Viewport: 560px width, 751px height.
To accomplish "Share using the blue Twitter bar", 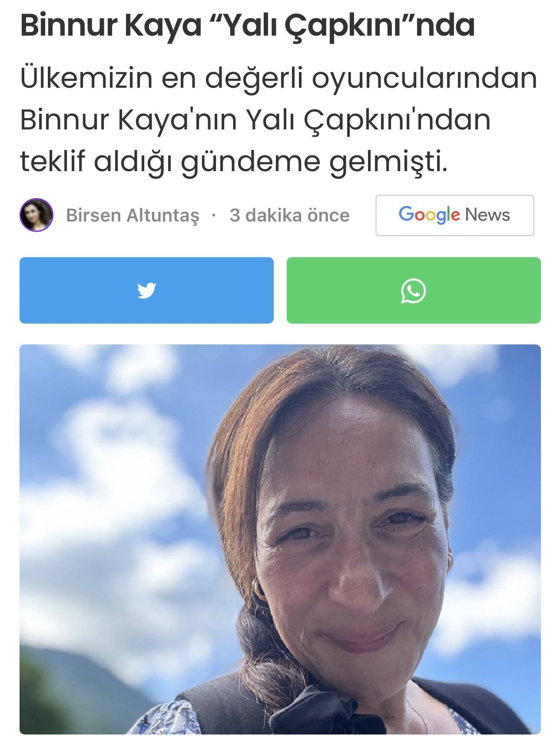I will [146, 290].
